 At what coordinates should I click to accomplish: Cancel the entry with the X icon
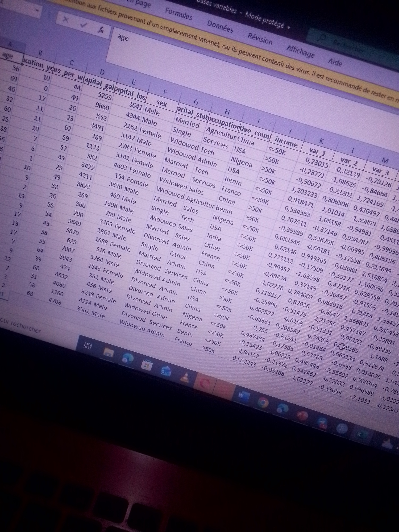[x=66, y=20]
